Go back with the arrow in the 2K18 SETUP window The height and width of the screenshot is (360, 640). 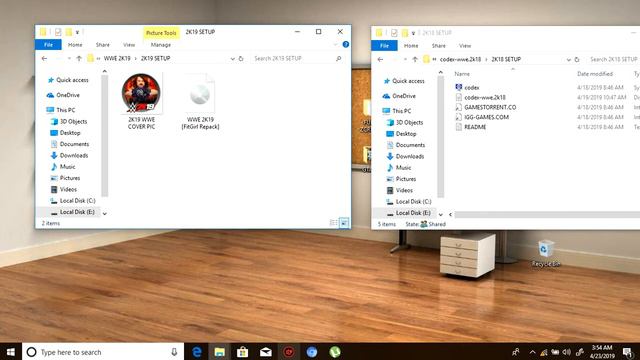[x=380, y=60]
